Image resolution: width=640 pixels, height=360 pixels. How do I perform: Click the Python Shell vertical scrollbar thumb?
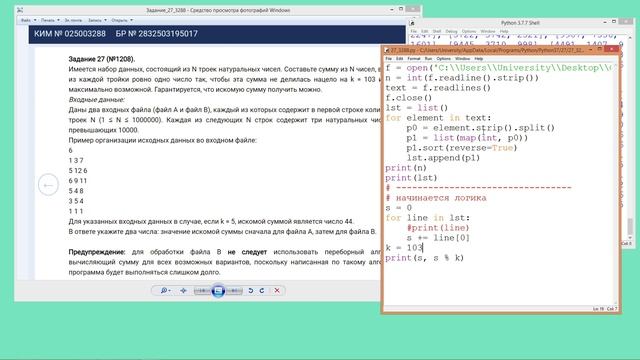tap(631, 226)
